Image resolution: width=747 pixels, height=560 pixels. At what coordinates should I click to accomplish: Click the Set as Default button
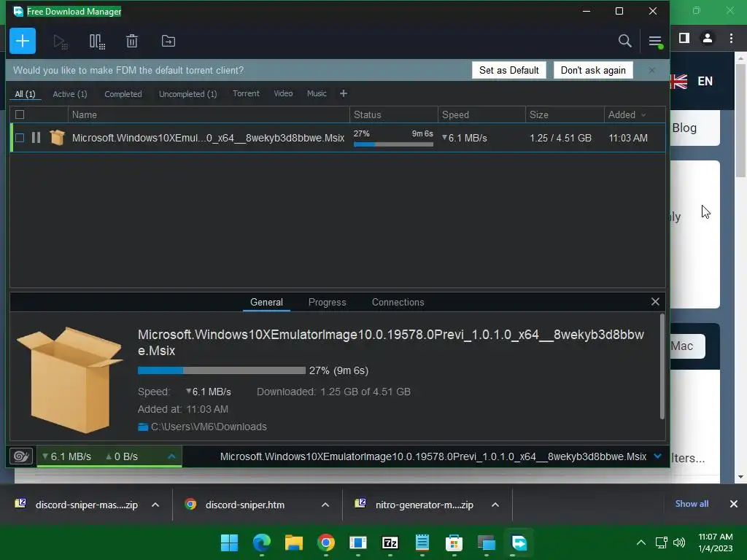[508, 70]
